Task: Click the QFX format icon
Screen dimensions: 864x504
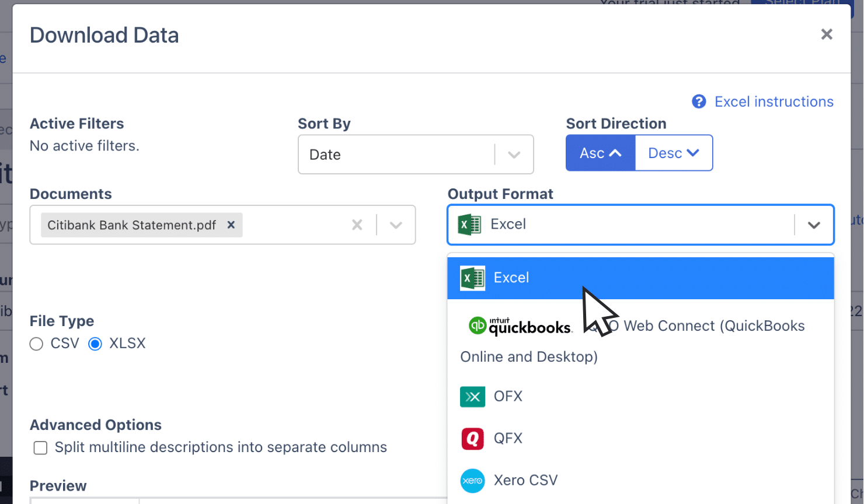Action: pos(472,438)
